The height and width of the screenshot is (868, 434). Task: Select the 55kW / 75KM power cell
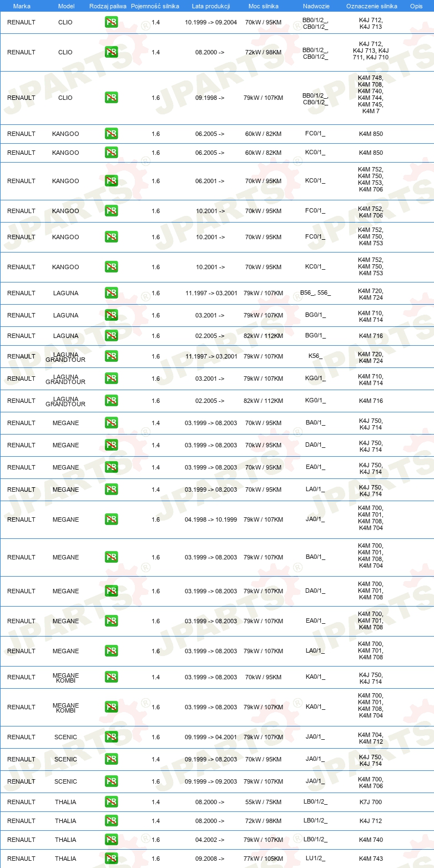click(x=264, y=802)
